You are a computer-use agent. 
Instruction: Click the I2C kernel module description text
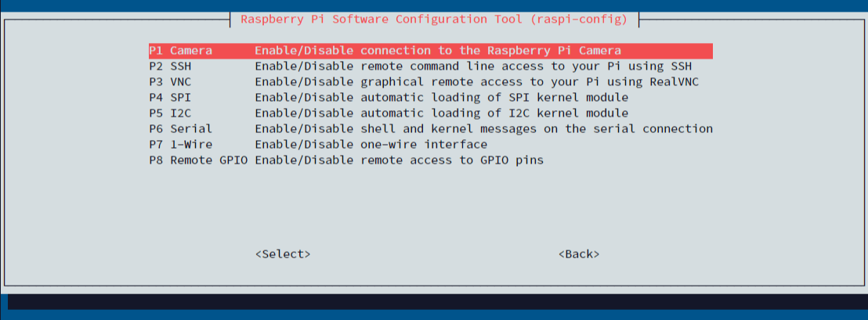click(441, 114)
